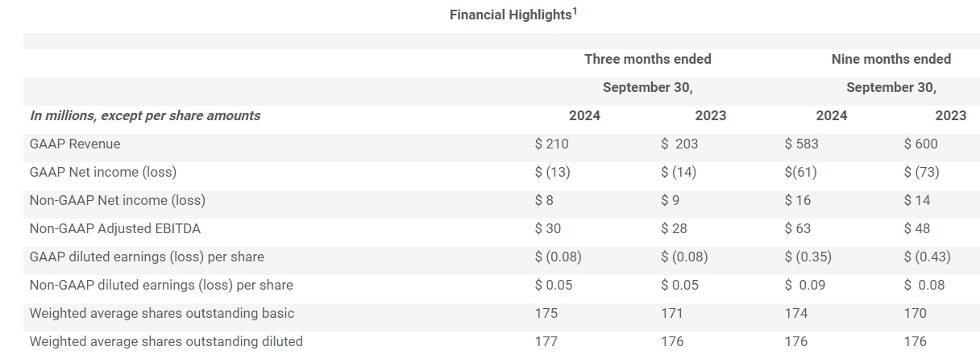Click the Financial Highlights title
This screenshot has width=980, height=359.
coord(510,15)
